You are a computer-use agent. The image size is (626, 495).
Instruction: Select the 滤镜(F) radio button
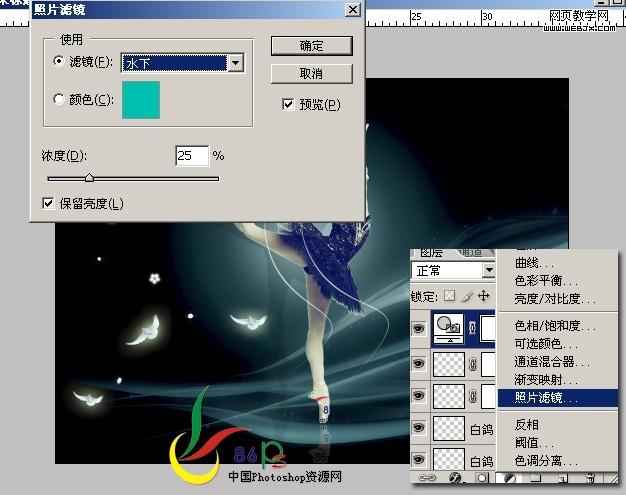[x=59, y=61]
